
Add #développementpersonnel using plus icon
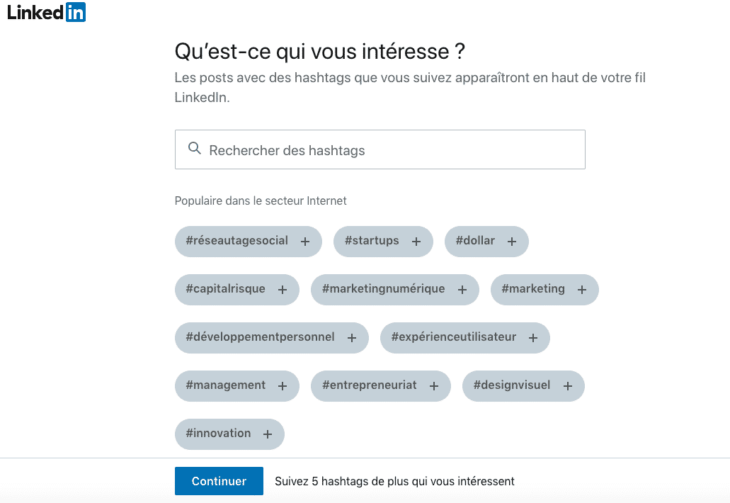(351, 338)
